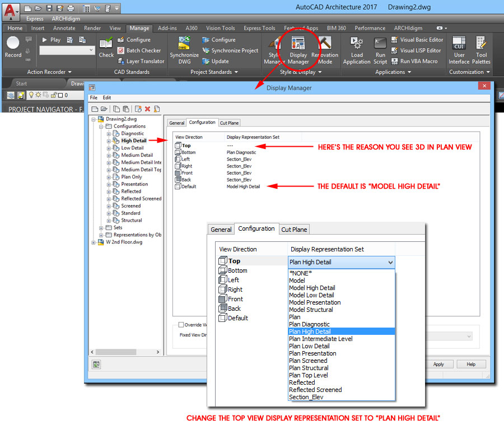Select the Medium Detail configuration

coord(137,155)
